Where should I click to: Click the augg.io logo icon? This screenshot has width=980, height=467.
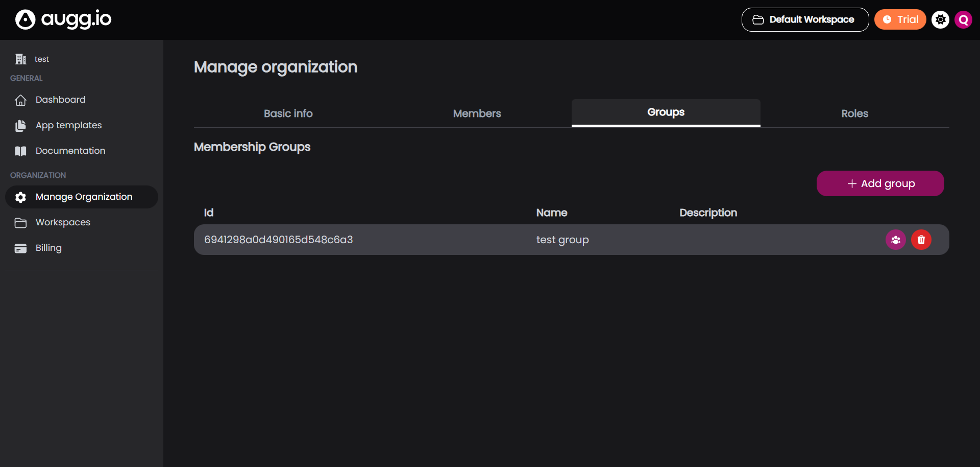(x=25, y=20)
